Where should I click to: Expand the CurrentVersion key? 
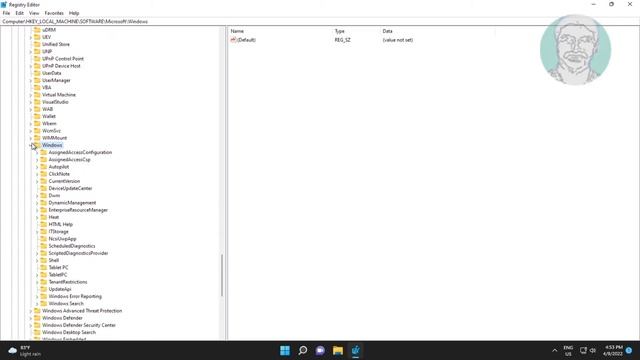click(37, 181)
